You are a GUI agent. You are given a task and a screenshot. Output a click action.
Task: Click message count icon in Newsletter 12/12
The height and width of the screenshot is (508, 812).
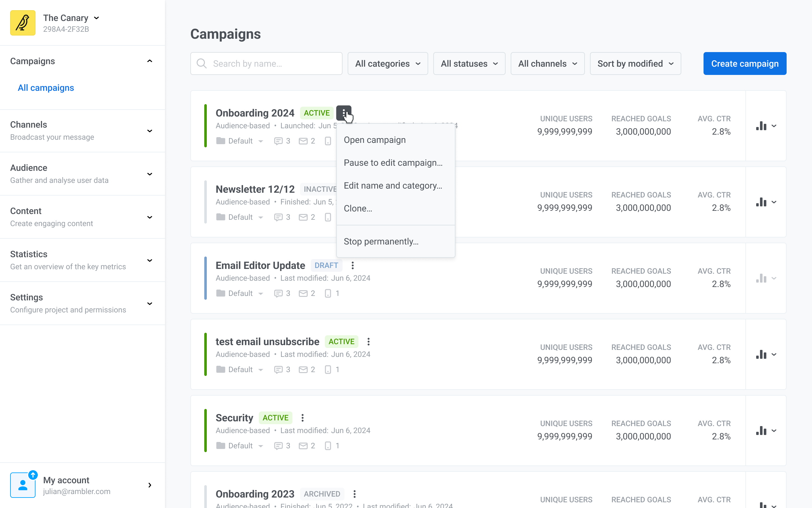278,217
